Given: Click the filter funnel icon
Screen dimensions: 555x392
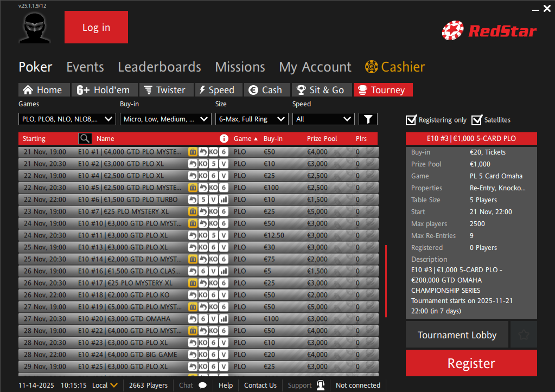Looking at the screenshot, I should click(x=368, y=119).
